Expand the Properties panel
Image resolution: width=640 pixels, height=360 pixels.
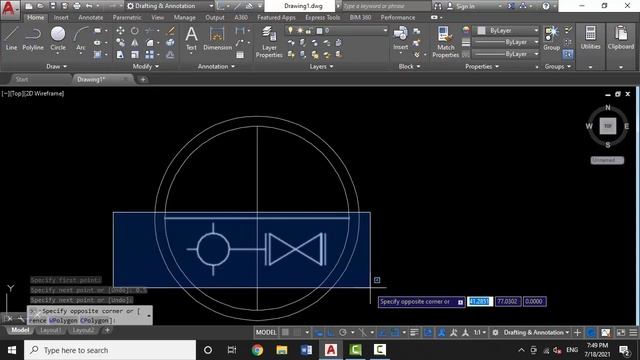click(x=482, y=66)
